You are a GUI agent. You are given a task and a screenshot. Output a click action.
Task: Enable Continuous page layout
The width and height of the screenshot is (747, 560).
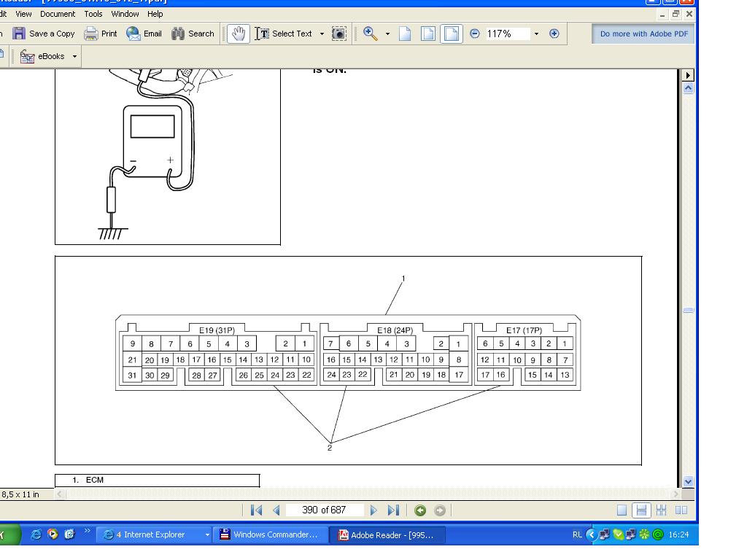click(x=641, y=510)
